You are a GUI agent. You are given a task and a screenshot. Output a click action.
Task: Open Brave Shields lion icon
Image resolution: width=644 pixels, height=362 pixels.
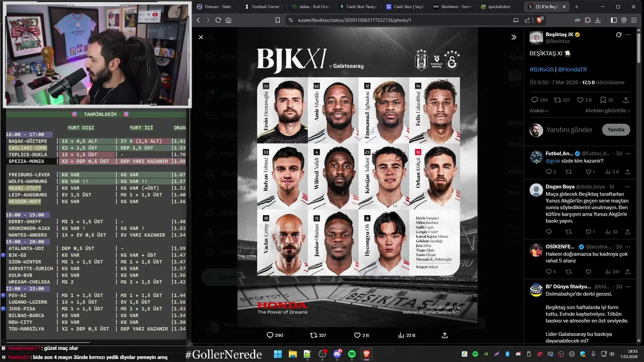pos(539,20)
